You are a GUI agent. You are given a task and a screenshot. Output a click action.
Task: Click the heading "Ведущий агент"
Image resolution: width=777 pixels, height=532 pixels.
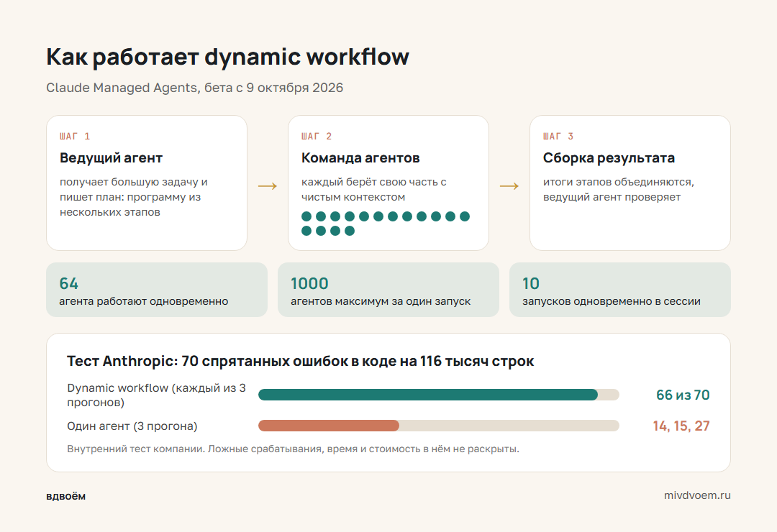111,158
